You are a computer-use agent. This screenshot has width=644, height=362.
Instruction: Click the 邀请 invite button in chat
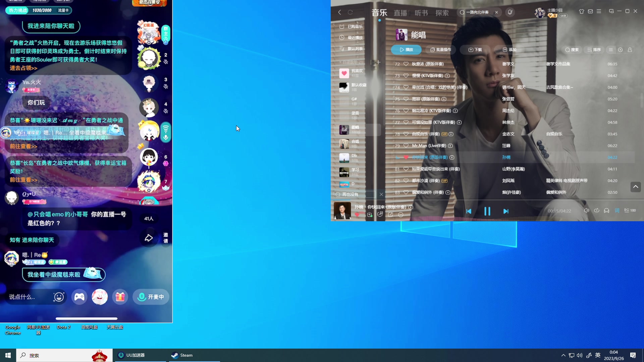[166, 238]
